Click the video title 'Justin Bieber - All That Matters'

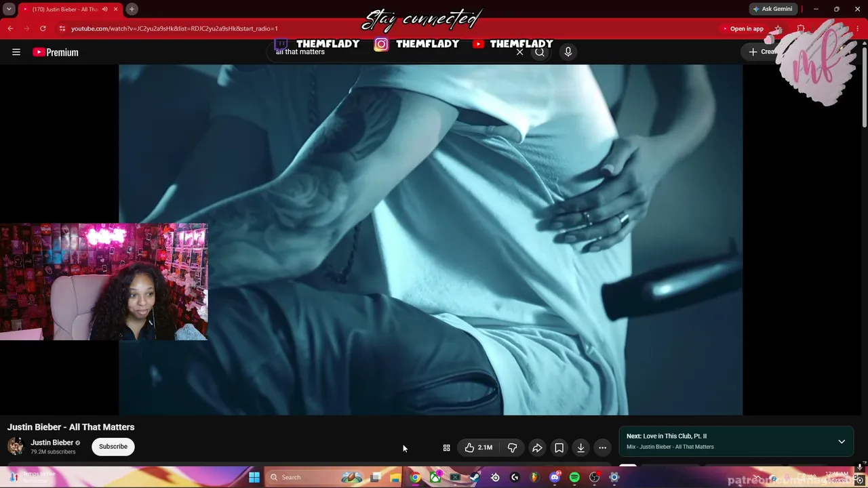click(71, 427)
